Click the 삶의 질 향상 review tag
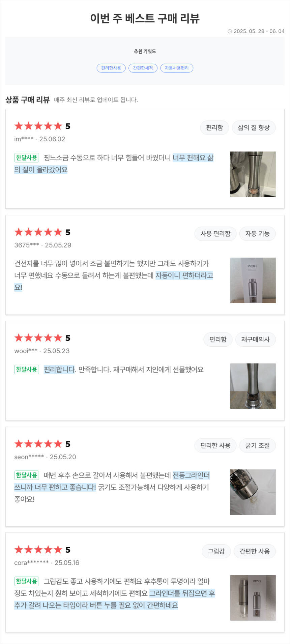 pyautogui.click(x=254, y=128)
